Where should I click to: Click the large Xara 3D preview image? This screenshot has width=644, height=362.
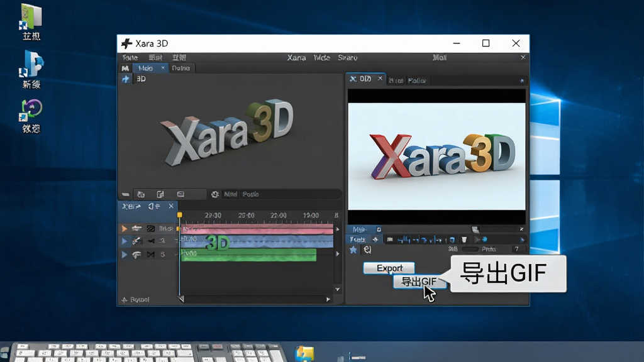point(436,156)
